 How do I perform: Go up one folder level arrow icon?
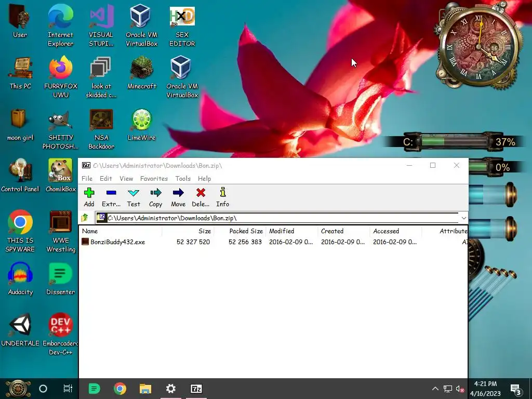point(85,218)
